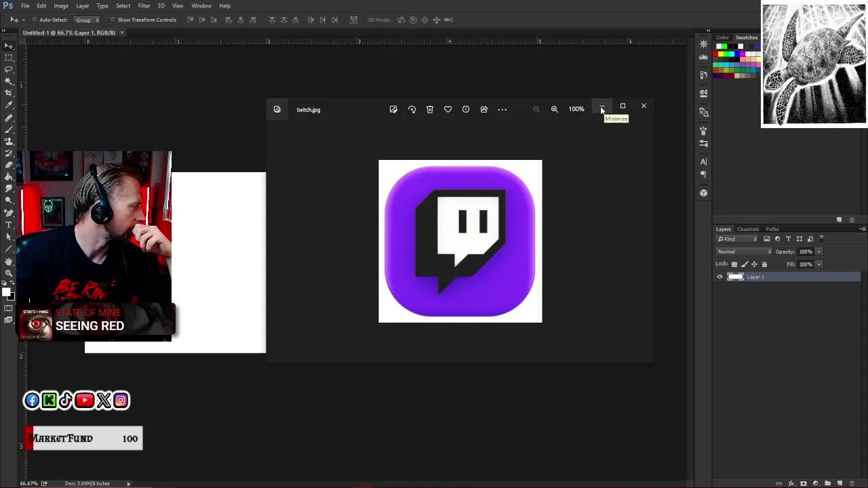Open the Histogram panel icon
The height and width of the screenshot is (488, 868).
coord(703,57)
